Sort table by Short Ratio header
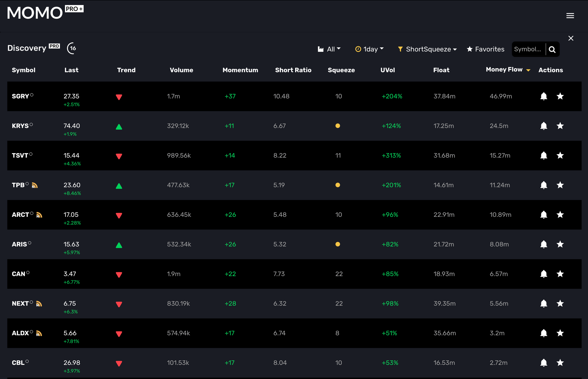 point(293,70)
